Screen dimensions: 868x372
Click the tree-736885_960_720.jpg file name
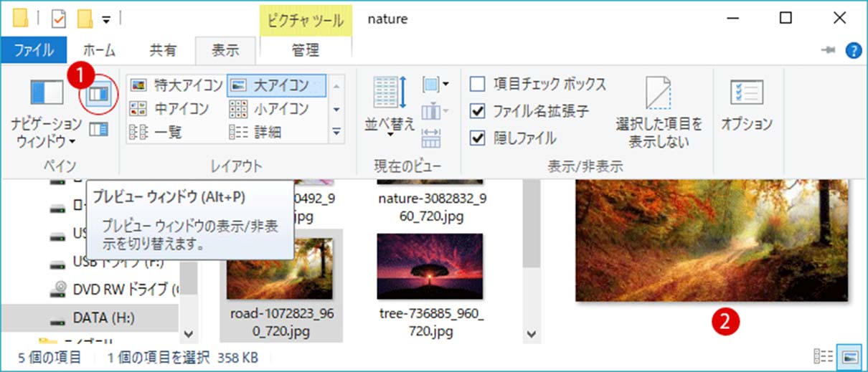[433, 323]
